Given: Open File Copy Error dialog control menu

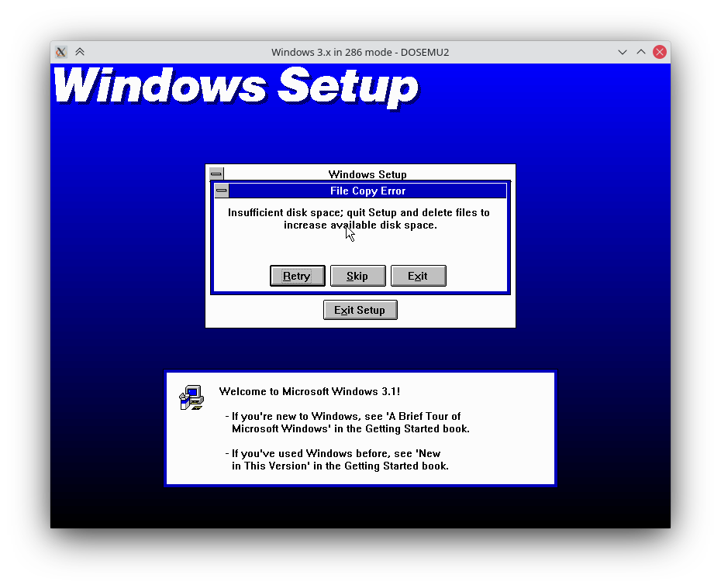Looking at the screenshot, I should coord(222,191).
